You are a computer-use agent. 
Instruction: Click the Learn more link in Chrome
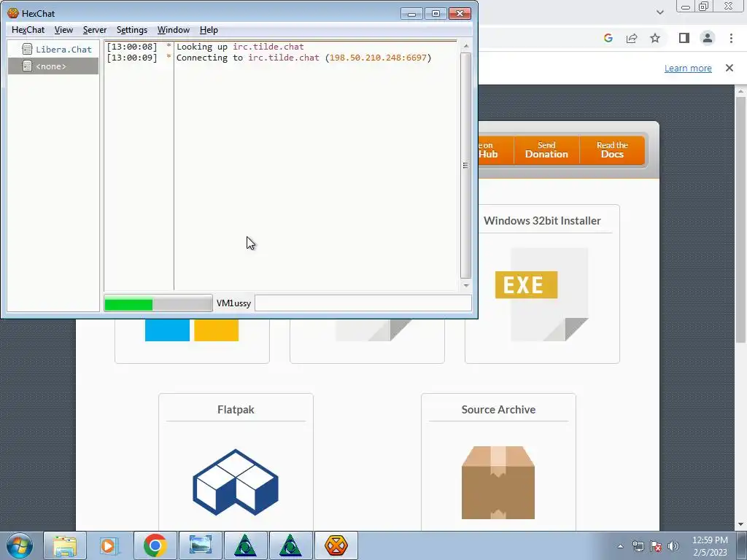tap(688, 68)
